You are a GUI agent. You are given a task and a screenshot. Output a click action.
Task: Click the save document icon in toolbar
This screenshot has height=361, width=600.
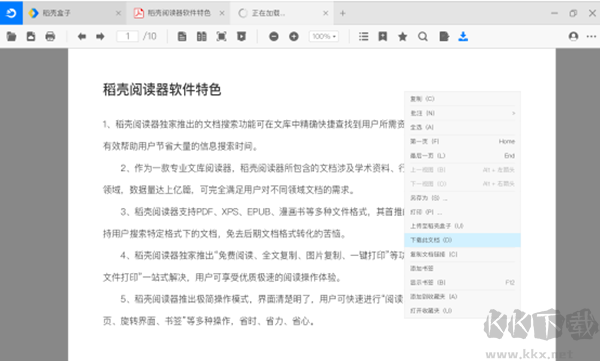coord(31,36)
